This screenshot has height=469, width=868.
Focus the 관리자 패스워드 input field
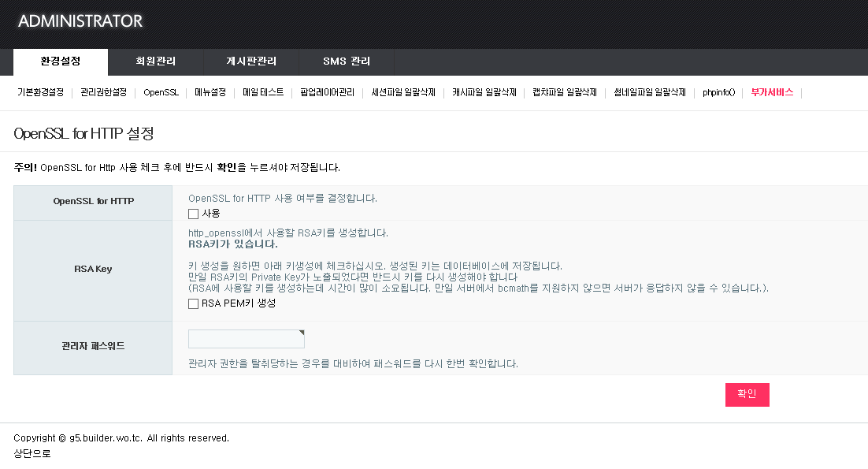(x=246, y=339)
